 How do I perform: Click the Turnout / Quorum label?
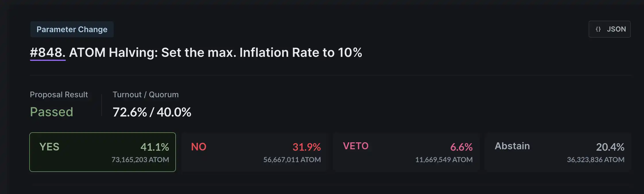tap(146, 95)
